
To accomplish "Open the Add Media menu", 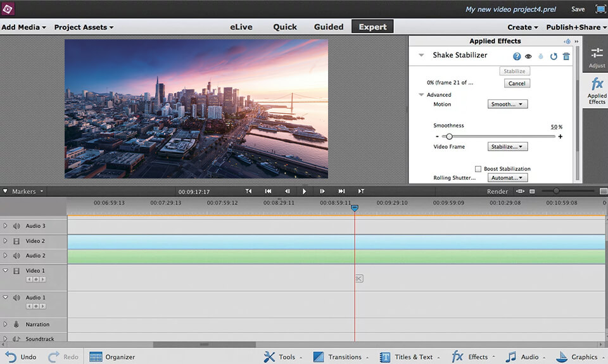I will point(23,27).
